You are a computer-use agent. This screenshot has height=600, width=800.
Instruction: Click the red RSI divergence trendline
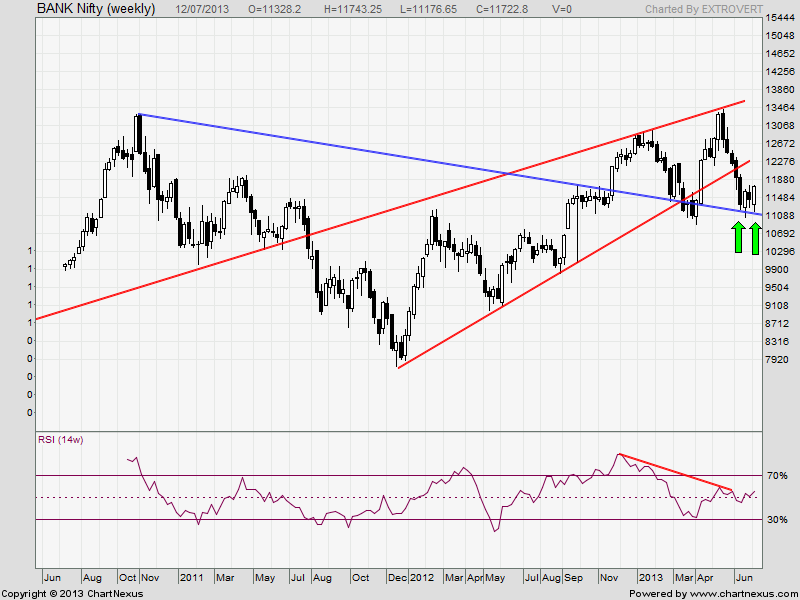[675, 471]
